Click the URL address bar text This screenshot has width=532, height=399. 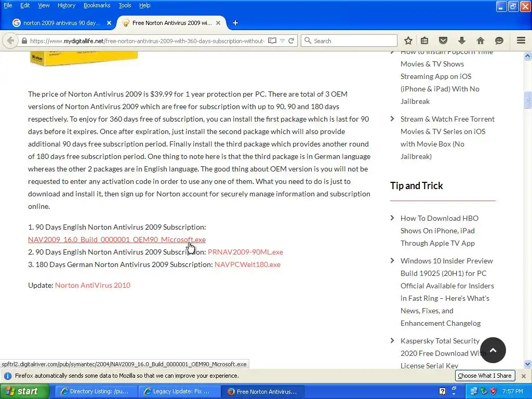147,41
